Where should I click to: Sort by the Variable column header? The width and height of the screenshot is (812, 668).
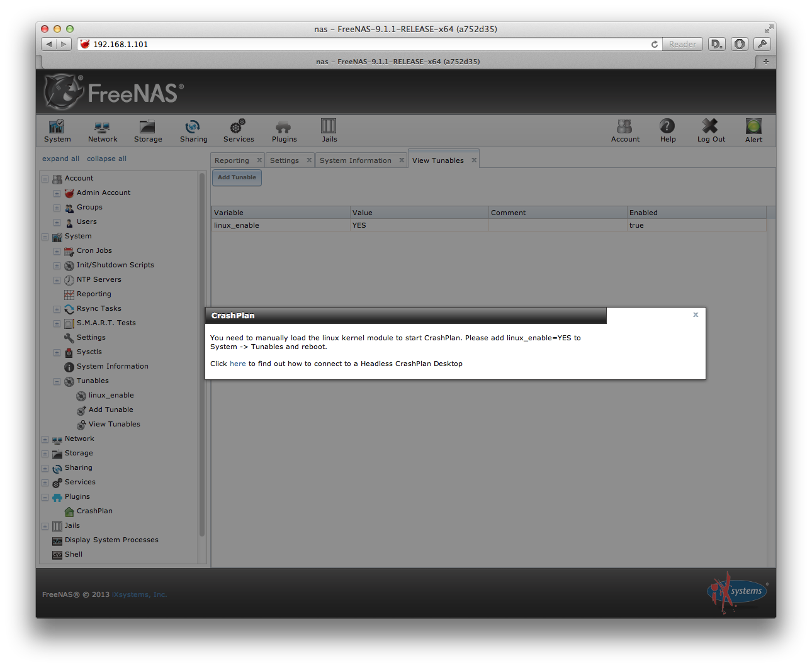(281, 213)
